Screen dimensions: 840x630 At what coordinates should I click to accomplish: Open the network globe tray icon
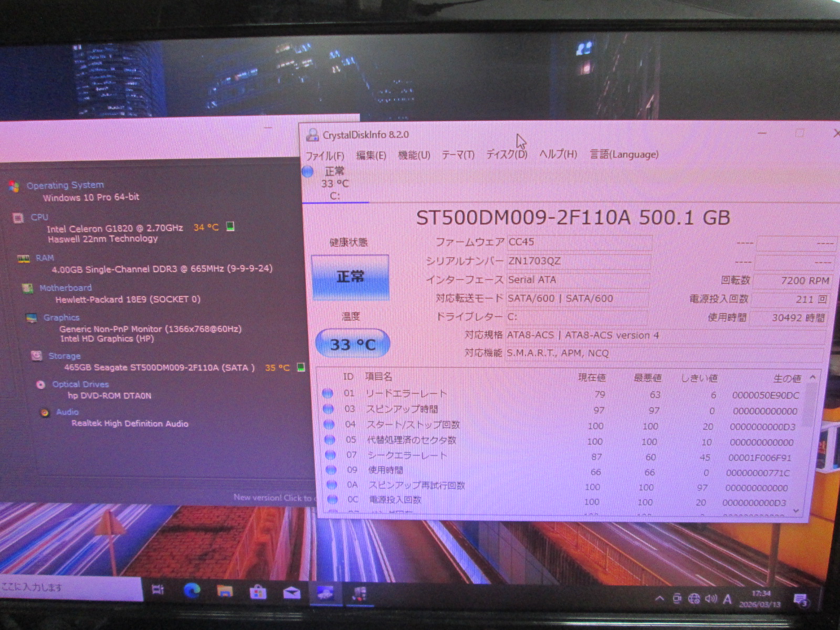[694, 599]
